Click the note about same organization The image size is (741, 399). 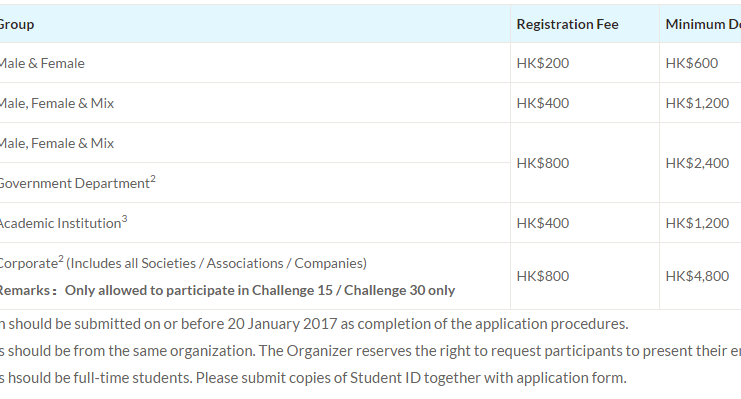coord(370,351)
